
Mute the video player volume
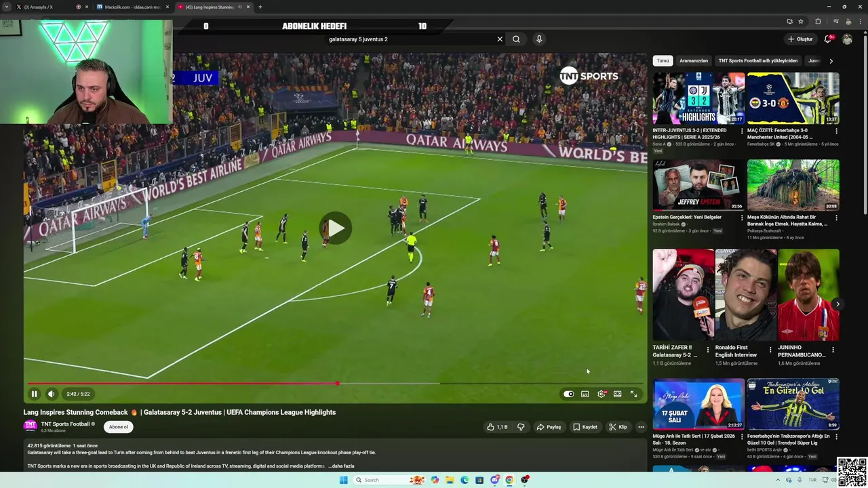click(52, 394)
